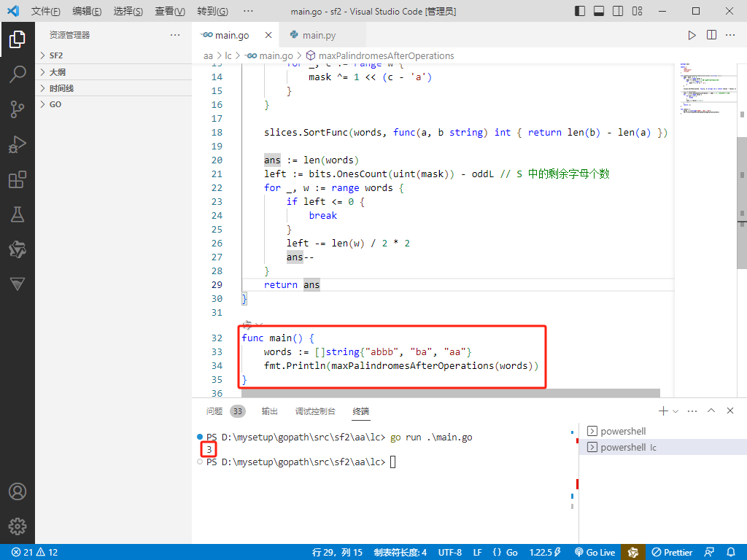Open the 查看(V) menu
The height and width of the screenshot is (560, 747).
170,12
